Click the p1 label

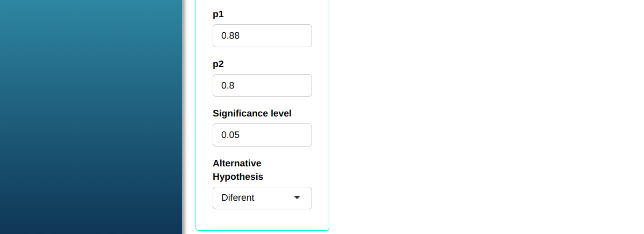point(218,14)
